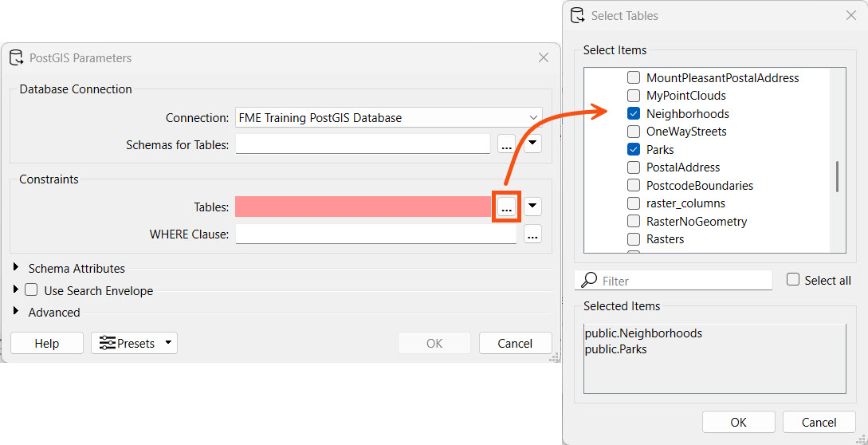Click the Help button
868x445 pixels.
click(47, 343)
